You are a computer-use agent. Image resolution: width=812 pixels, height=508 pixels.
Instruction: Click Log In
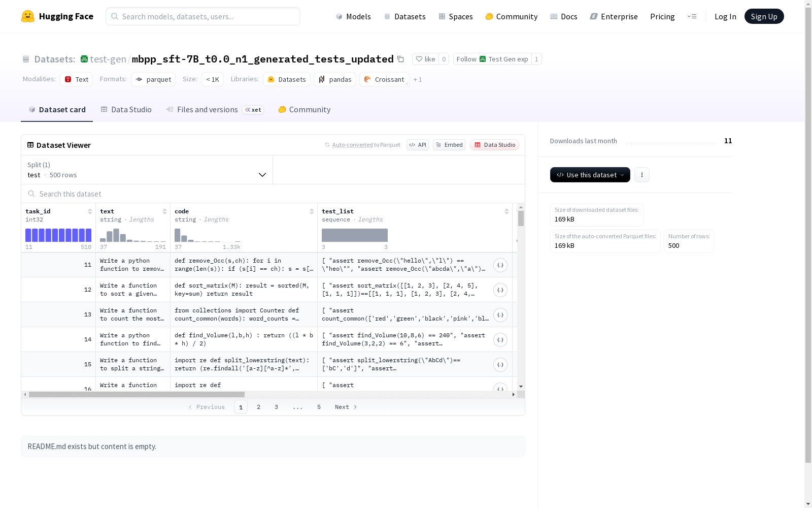(725, 16)
